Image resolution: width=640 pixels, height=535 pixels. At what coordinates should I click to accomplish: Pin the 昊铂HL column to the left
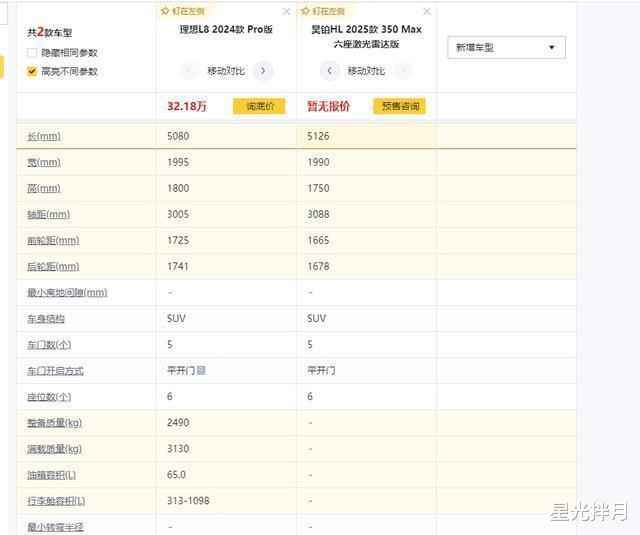(x=323, y=11)
